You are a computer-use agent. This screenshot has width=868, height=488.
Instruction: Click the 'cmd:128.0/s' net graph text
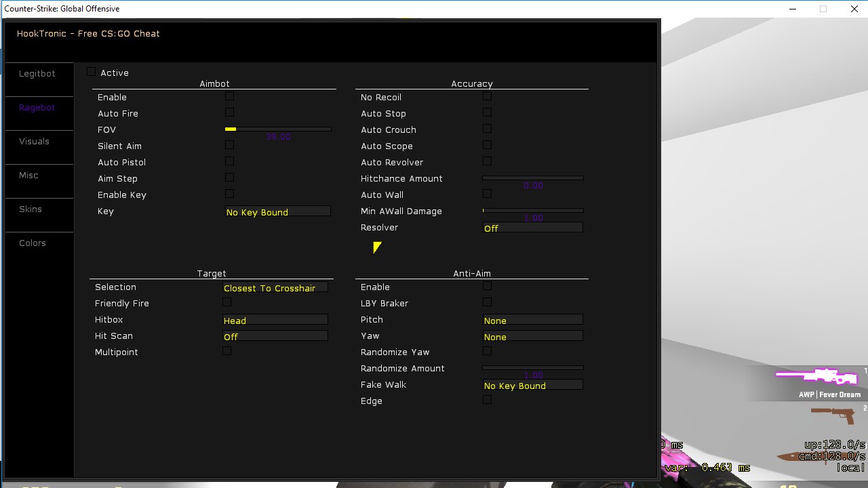point(831,456)
